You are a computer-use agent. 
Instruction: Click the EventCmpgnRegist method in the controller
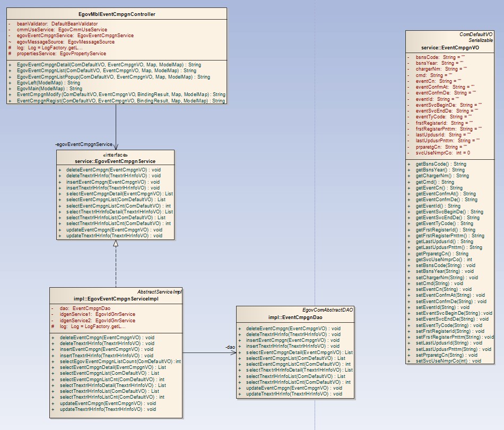pos(120,100)
